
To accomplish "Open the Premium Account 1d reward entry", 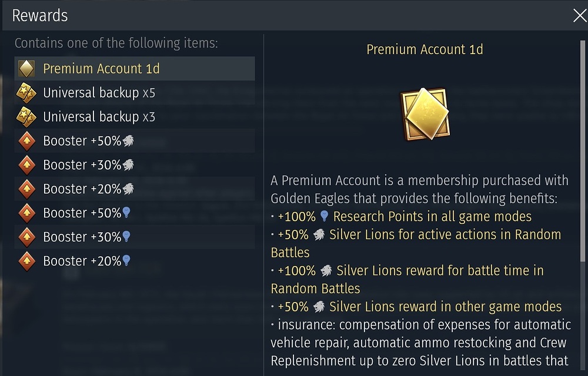I will click(x=133, y=69).
